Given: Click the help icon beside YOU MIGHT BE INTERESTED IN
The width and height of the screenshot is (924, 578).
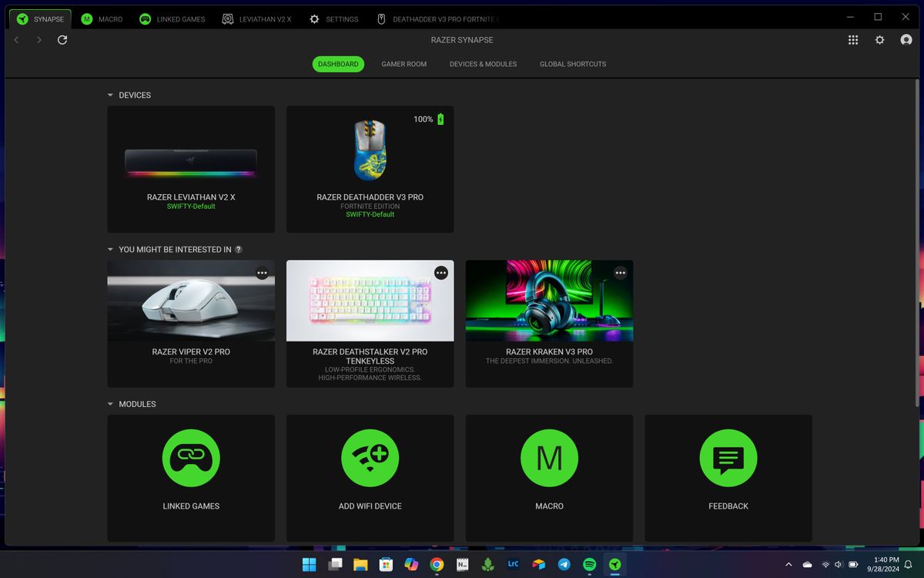Looking at the screenshot, I should (x=239, y=249).
